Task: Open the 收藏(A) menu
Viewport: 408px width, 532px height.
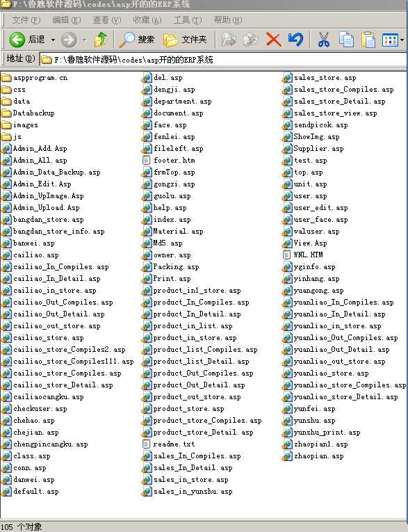Action: pos(147,20)
